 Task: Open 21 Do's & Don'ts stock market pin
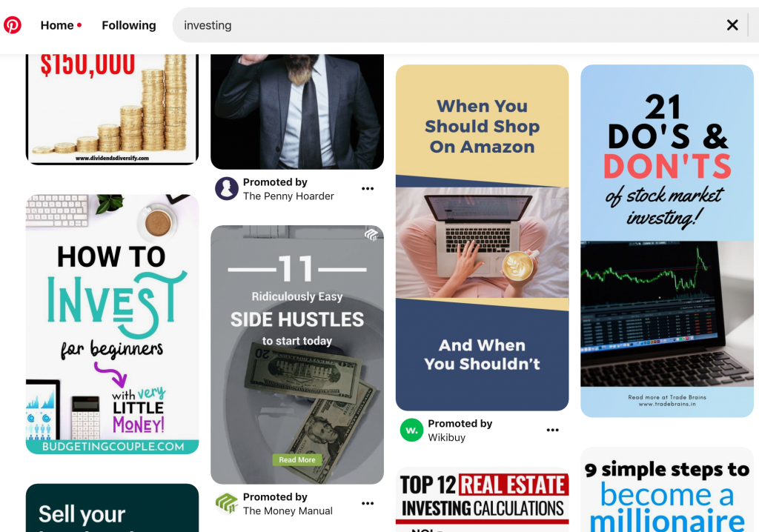tap(667, 241)
